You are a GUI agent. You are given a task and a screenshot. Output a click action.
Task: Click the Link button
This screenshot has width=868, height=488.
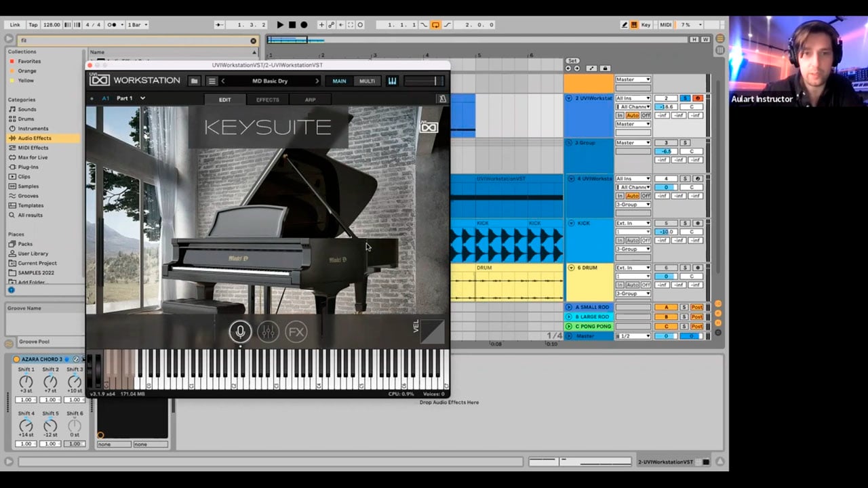(15, 24)
